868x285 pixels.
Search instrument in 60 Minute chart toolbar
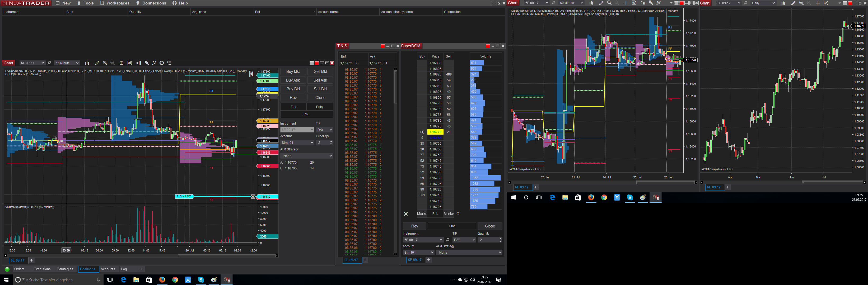553,3
